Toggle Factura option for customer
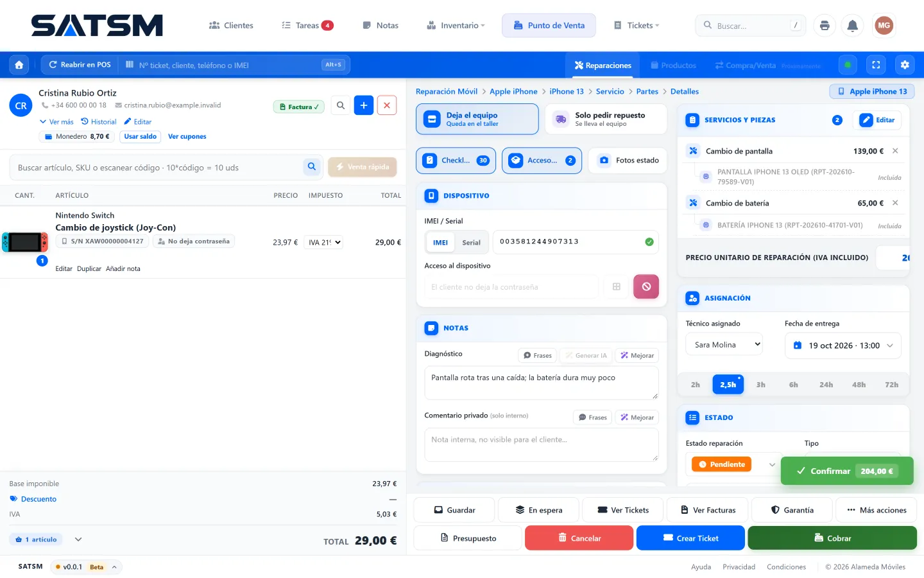924x578 pixels. coord(299,107)
